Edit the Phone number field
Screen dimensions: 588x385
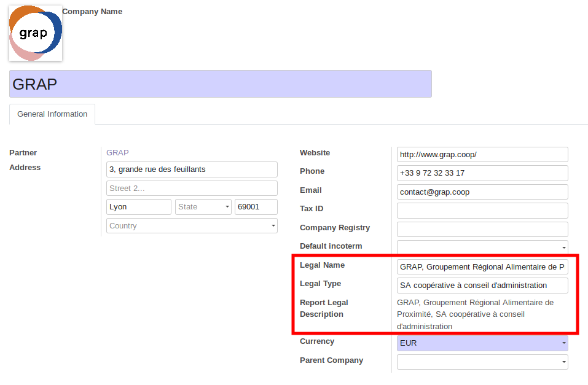click(482, 173)
